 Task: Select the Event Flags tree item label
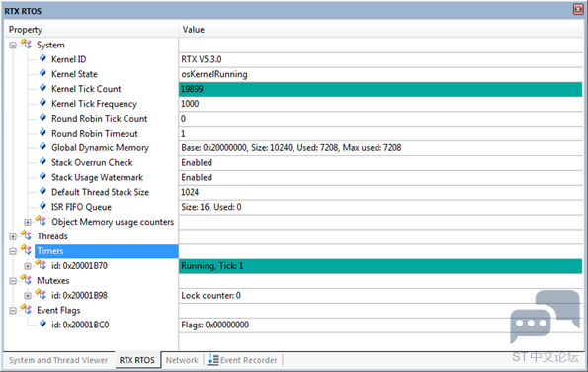tap(58, 310)
